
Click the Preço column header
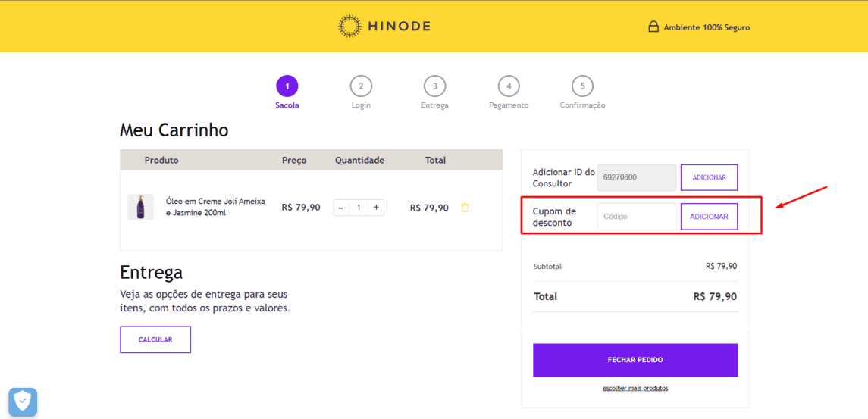[294, 161]
